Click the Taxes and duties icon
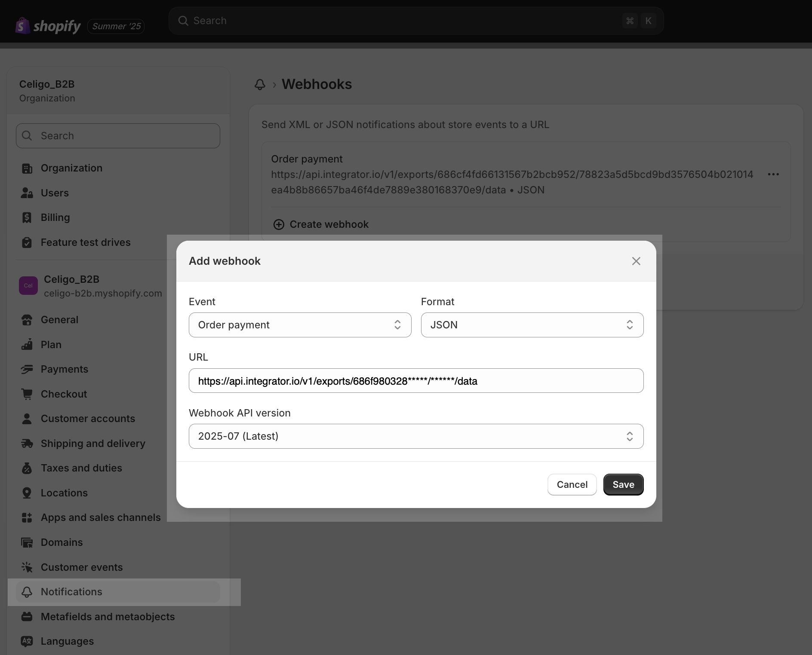 [x=27, y=468]
